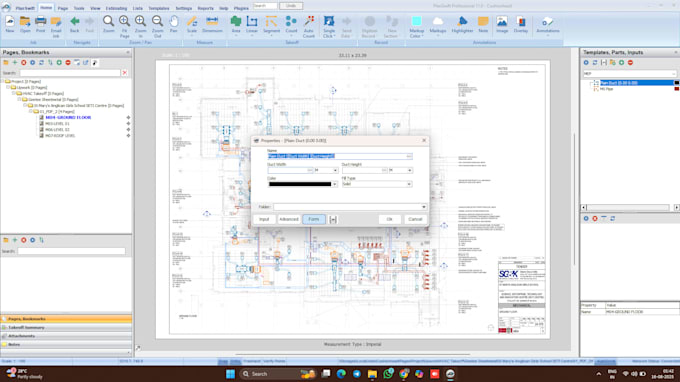Open File Explorer from the taskbar

click(373, 374)
